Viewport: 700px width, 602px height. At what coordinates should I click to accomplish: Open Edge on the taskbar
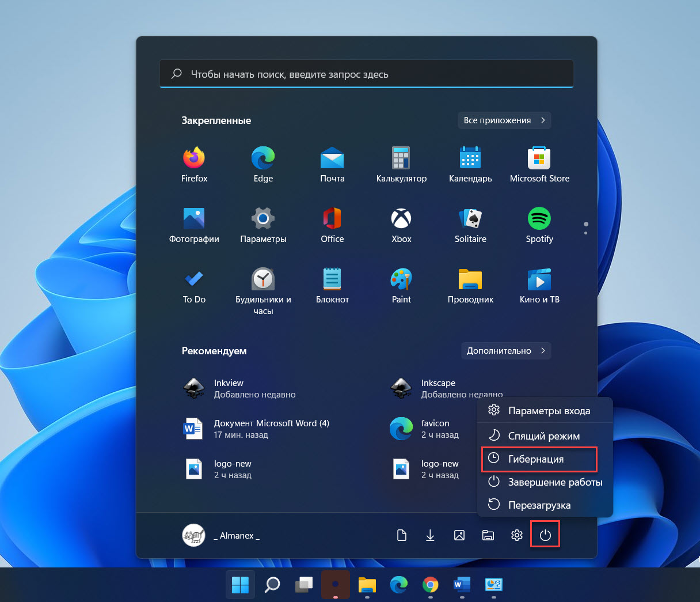(399, 585)
